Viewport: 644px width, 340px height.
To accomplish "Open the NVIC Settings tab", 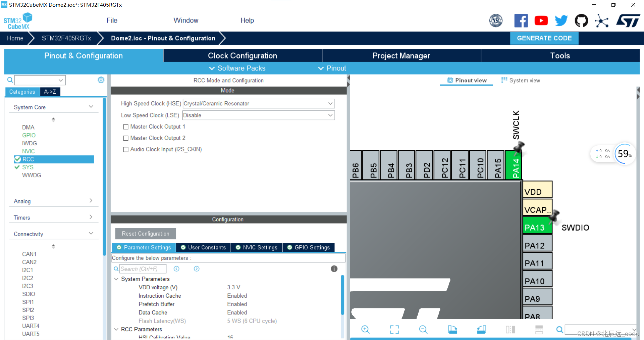I will click(257, 247).
